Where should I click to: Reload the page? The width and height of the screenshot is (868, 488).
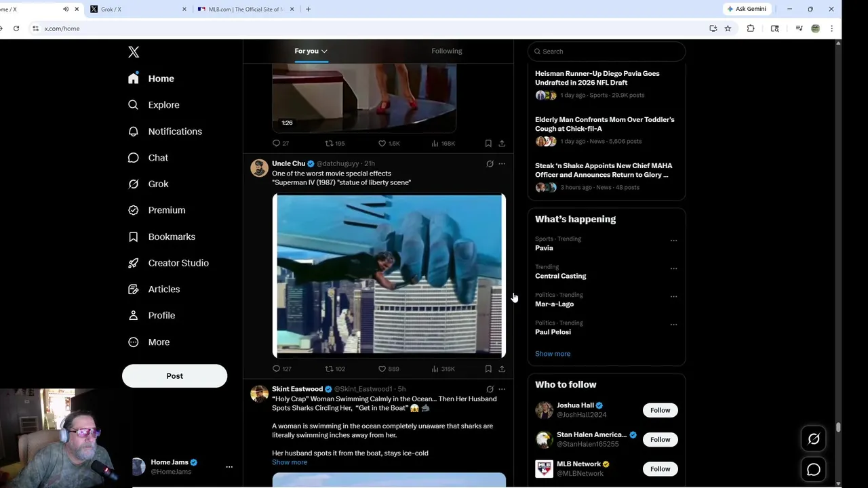click(x=16, y=28)
